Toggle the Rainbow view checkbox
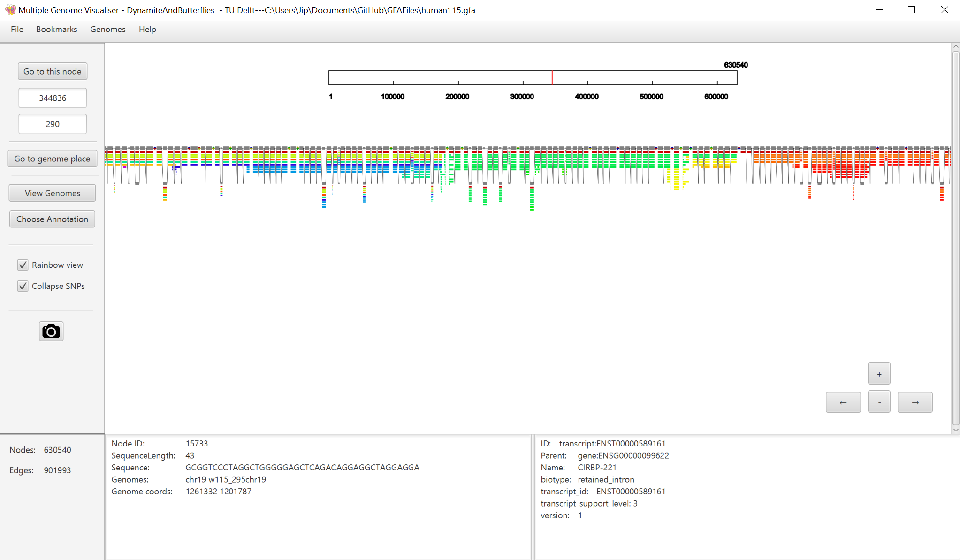Image resolution: width=960 pixels, height=560 pixels. coord(23,265)
